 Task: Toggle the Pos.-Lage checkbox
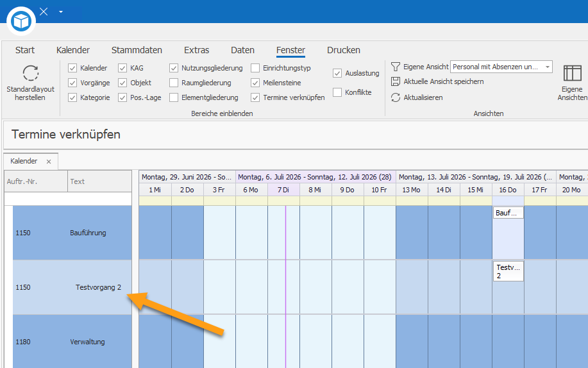coord(122,97)
